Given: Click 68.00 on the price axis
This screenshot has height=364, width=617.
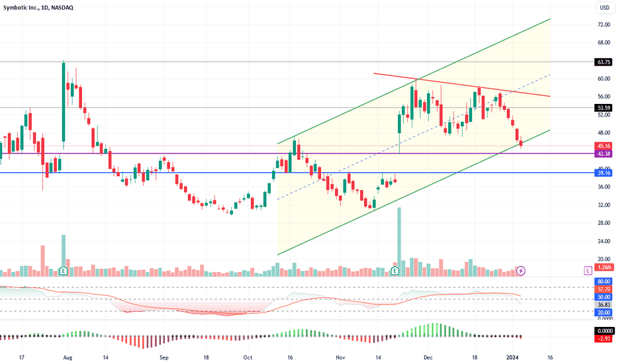Looking at the screenshot, I should coord(604,42).
